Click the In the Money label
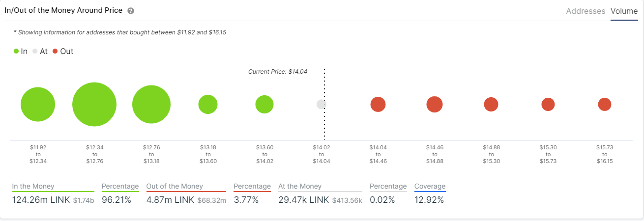Viewport: 644px width, 221px height. coord(33,187)
